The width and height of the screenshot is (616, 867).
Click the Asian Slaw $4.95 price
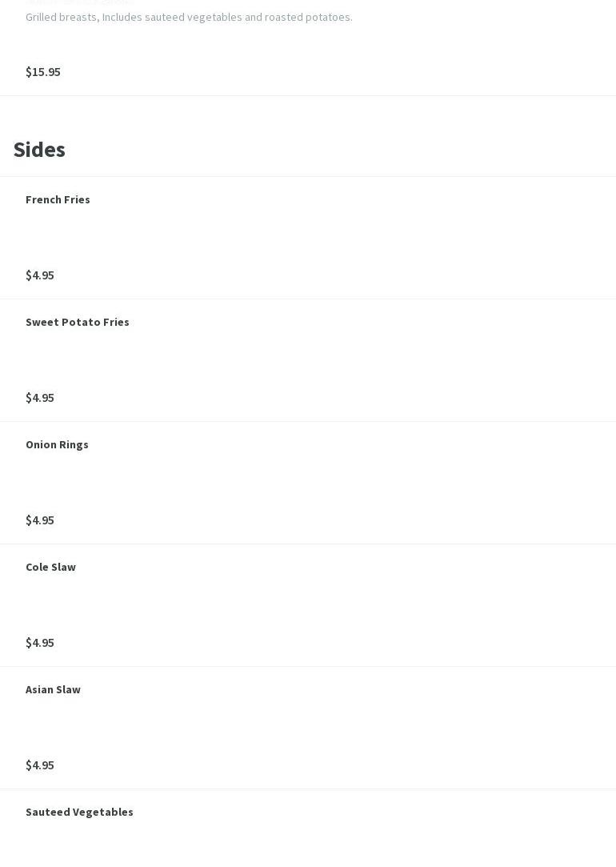coord(40,765)
